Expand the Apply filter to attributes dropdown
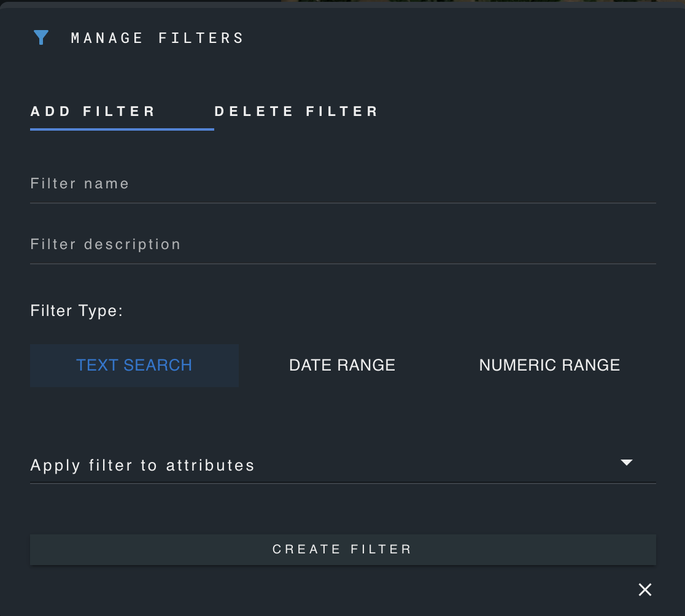Image resolution: width=685 pixels, height=616 pixels. point(343,465)
